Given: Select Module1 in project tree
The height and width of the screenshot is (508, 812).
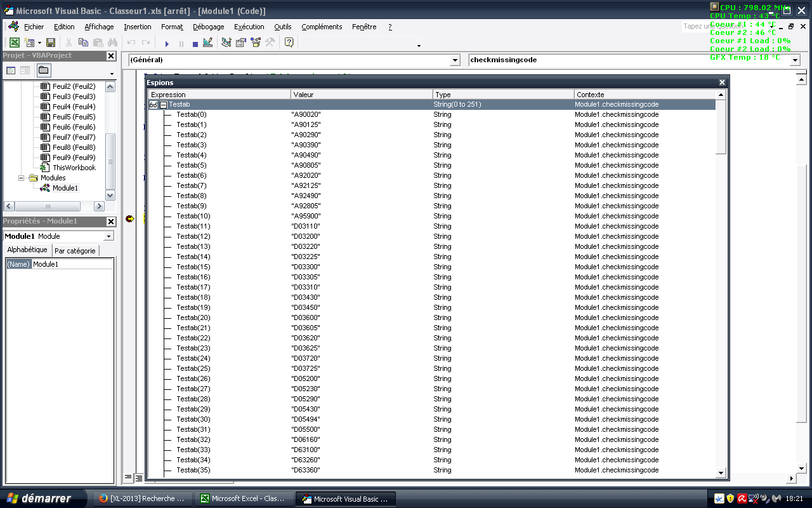Looking at the screenshot, I should (x=65, y=188).
